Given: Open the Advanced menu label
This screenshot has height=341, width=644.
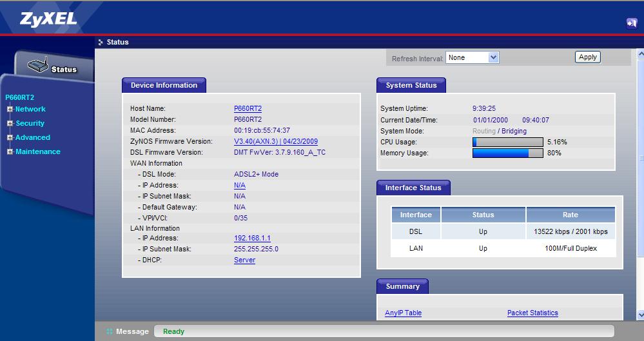Looking at the screenshot, I should (33, 137).
